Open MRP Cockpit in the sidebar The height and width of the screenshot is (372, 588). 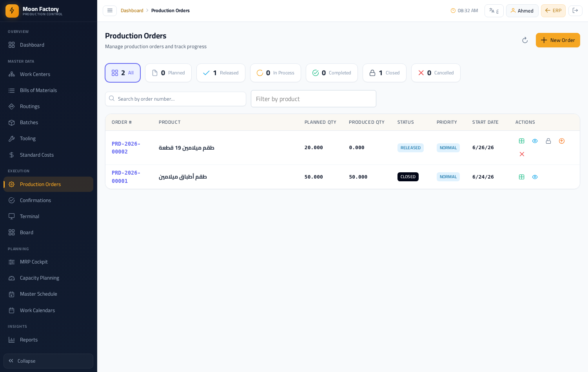[x=48, y=262]
